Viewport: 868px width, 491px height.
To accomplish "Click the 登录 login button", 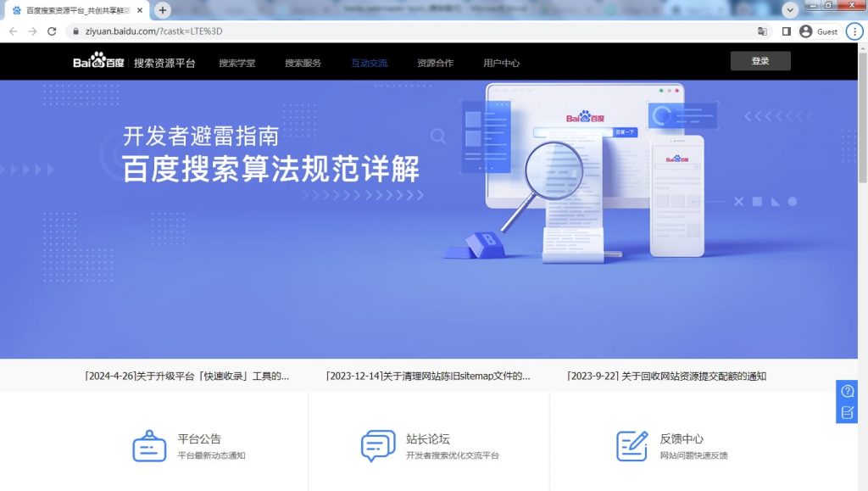I will [759, 61].
